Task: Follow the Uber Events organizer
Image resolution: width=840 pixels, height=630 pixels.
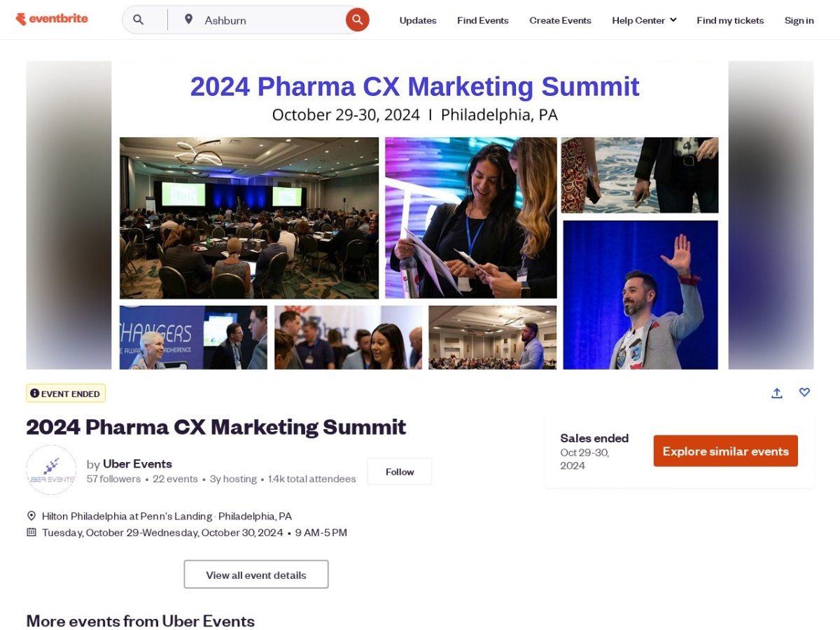Action: point(400,472)
